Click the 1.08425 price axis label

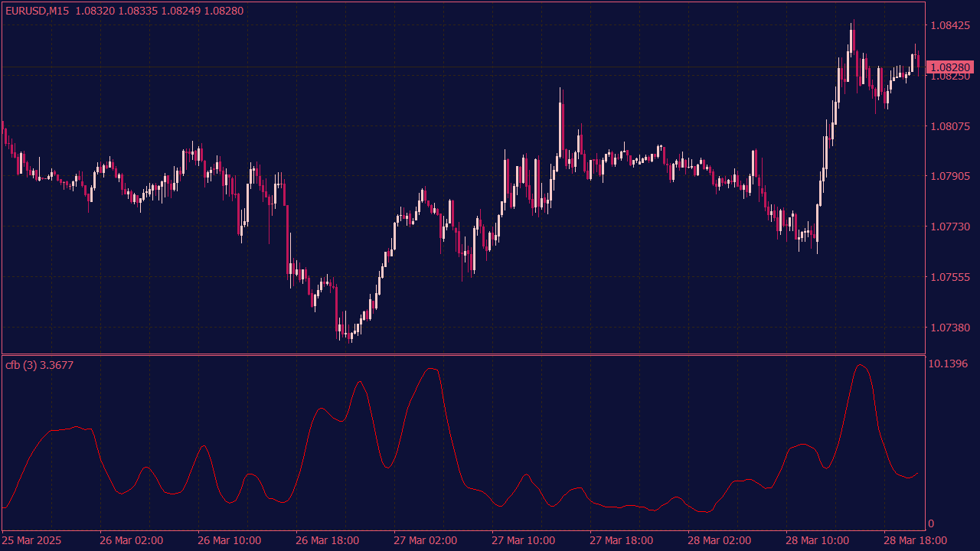tap(949, 25)
